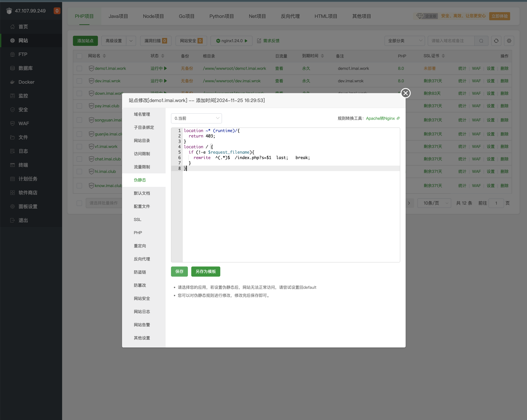
Task: Click the 终端 terminal sidebar icon
Action: [x=12, y=165]
